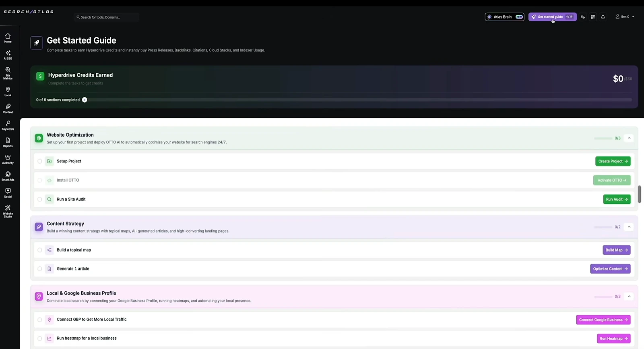Viewport: 644px width, 349px height.
Task: Open the Get started guide header button
Action: [x=552, y=17]
